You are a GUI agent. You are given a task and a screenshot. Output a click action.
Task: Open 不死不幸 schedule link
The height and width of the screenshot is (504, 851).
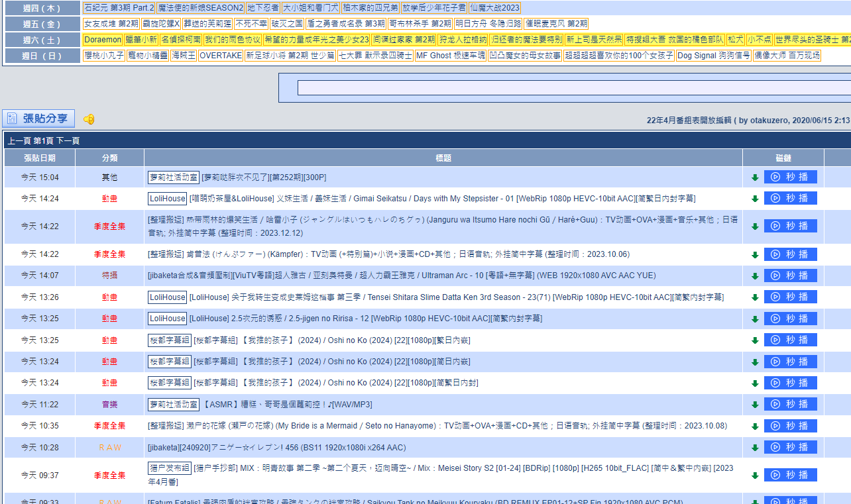point(251,24)
